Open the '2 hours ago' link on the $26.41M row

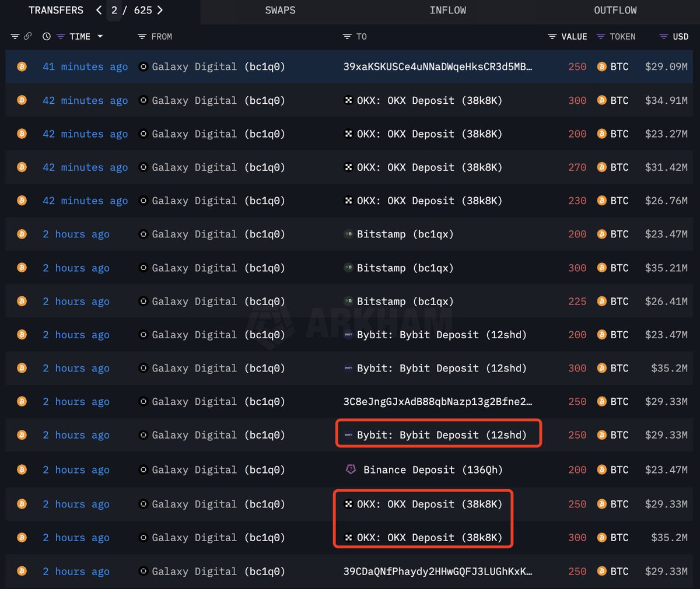(x=76, y=301)
